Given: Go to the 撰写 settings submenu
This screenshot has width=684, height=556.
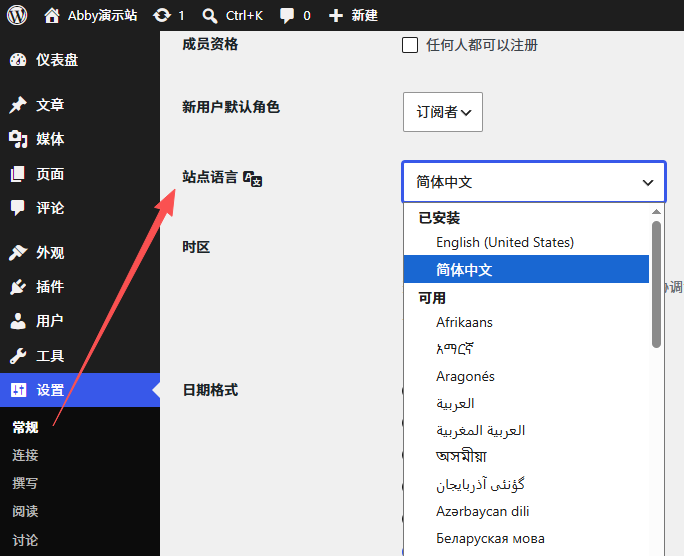Looking at the screenshot, I should 25,483.
